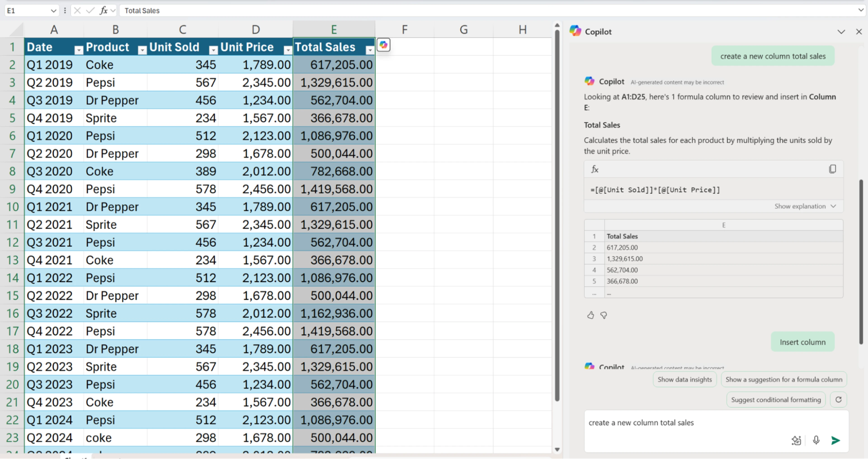Click Show a suggestion for a formula column
The width and height of the screenshot is (868, 459).
[784, 379]
